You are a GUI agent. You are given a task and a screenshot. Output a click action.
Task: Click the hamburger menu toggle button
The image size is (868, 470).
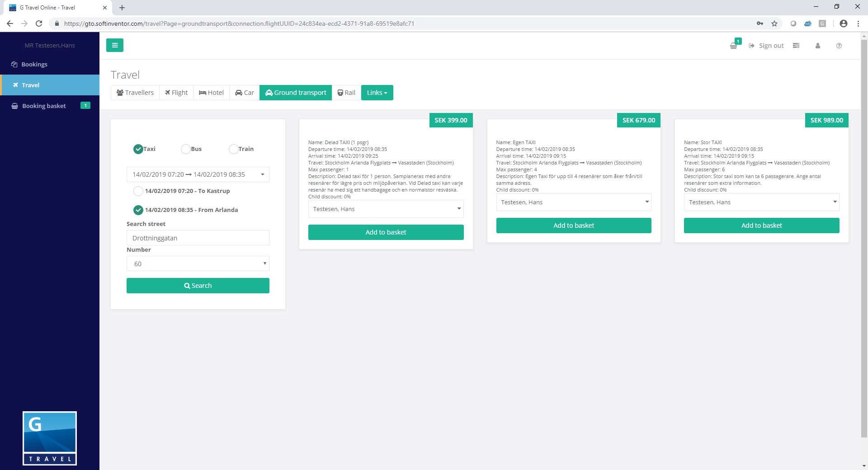[x=114, y=45]
